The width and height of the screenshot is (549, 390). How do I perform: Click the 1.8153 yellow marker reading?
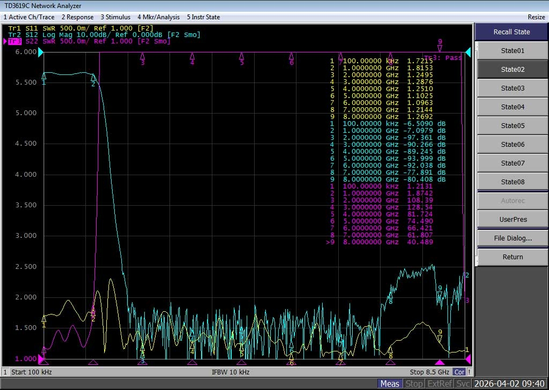point(420,68)
